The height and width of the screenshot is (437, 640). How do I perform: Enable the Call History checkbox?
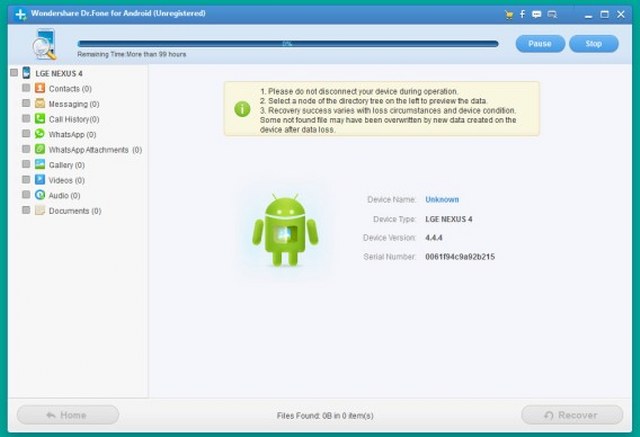coord(26,118)
